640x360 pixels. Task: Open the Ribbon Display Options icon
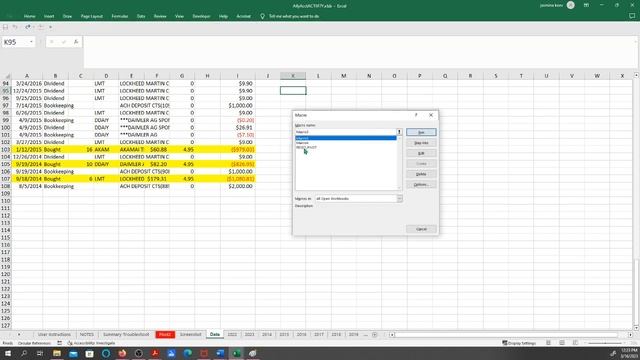point(586,5)
